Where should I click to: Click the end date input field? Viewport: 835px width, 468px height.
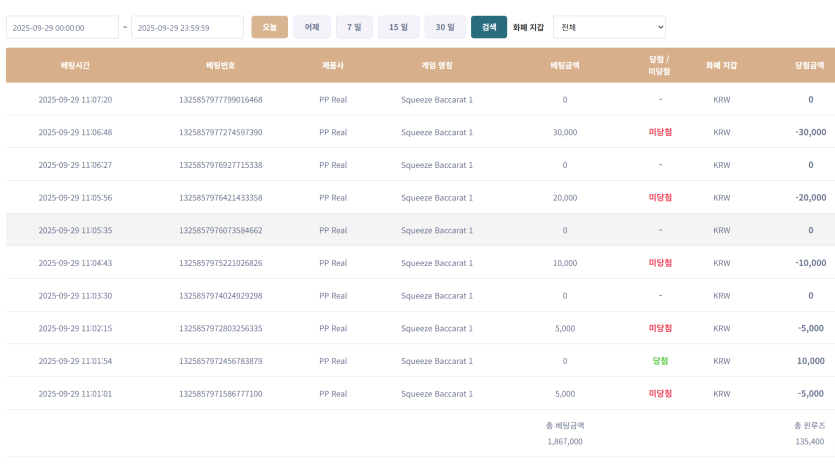(x=187, y=28)
